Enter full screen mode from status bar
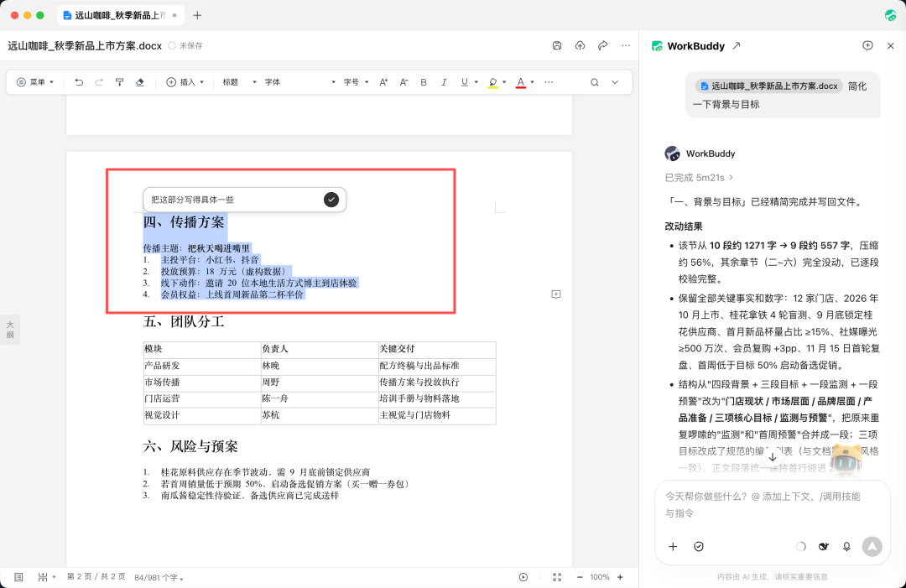This screenshot has height=588, width=906. pos(557,577)
